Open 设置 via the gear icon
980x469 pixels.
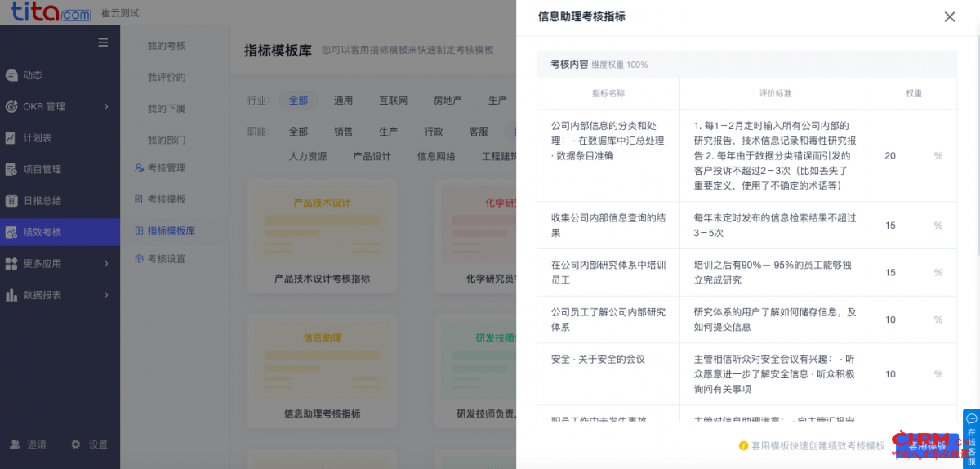click(76, 444)
